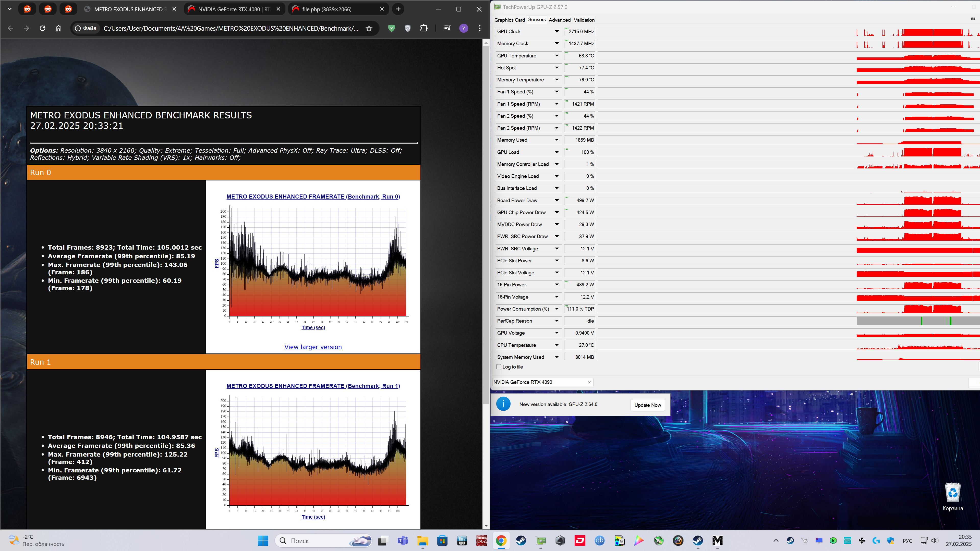The width and height of the screenshot is (980, 551).
Task: Open the View larger version link
Action: coord(313,347)
